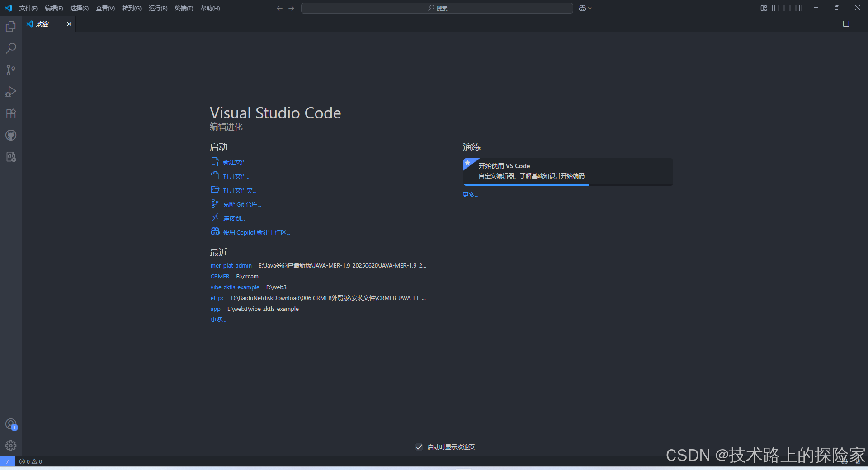Go forward with the right arrow
868x470 pixels.
tap(292, 8)
